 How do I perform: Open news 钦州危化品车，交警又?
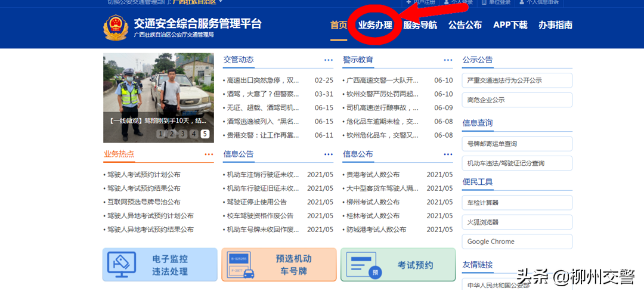pyautogui.click(x=382, y=135)
